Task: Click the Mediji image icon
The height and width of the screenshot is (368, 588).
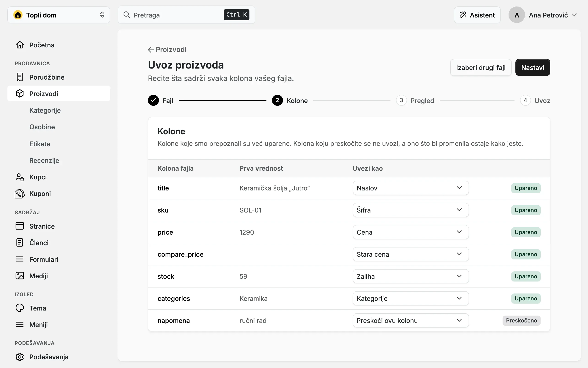Action: click(20, 276)
